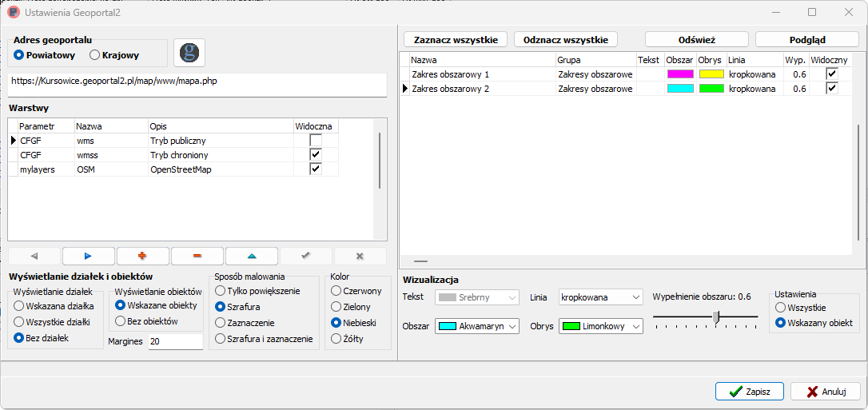Confirm layer edit with checkmark icon
The image size is (868, 410).
point(305,257)
